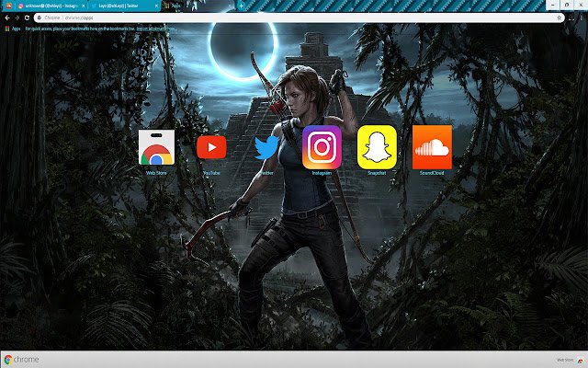Image resolution: width=588 pixels, height=368 pixels.
Task: Go back with the back arrow
Action: pyautogui.click(x=7, y=17)
